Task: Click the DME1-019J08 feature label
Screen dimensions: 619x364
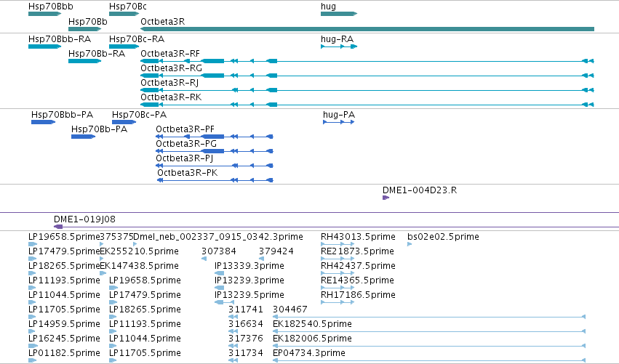Action: (84, 219)
